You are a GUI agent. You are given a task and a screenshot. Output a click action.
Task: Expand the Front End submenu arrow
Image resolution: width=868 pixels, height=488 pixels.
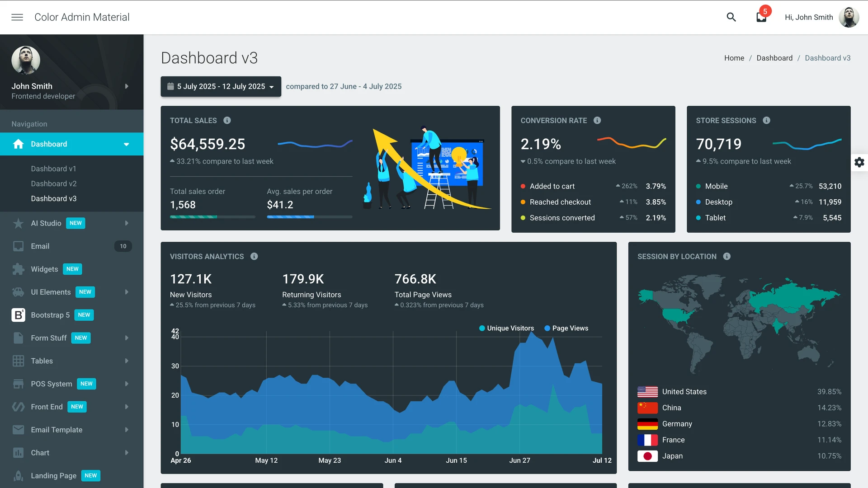click(x=127, y=407)
